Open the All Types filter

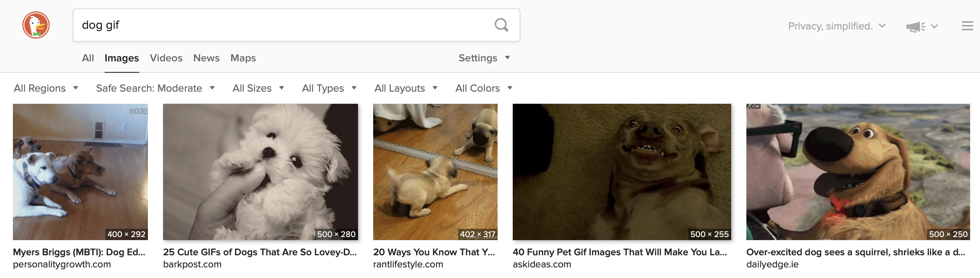(x=329, y=88)
